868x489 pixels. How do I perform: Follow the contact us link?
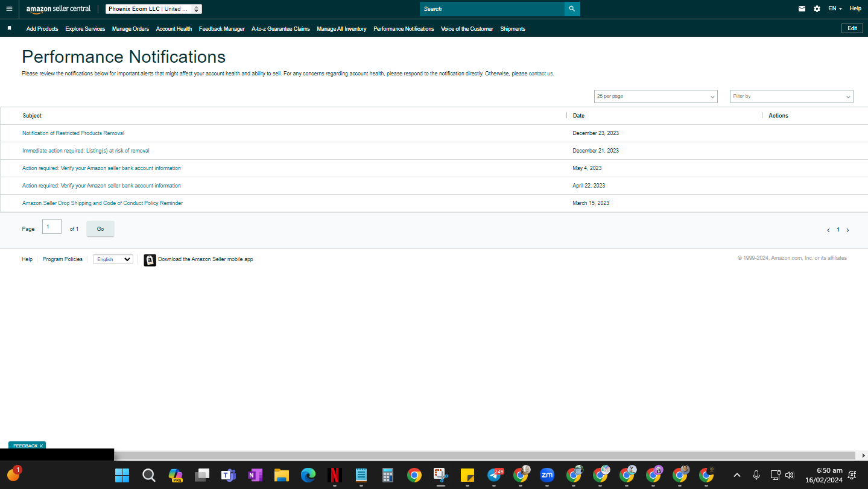point(540,74)
